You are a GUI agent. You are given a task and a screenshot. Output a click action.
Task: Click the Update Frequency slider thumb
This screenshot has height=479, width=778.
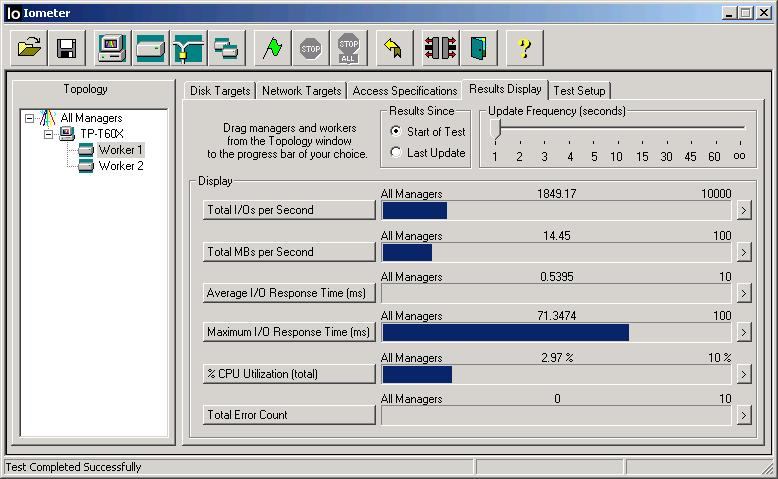[495, 129]
